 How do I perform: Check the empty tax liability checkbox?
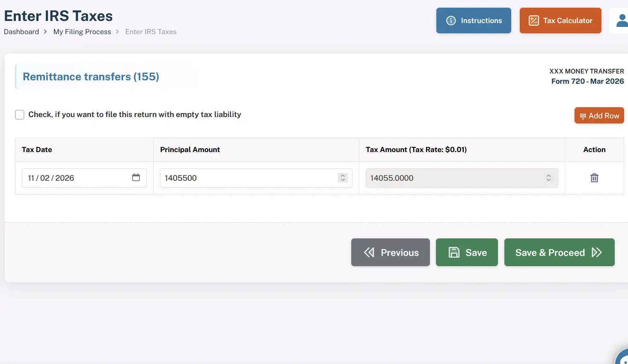pyautogui.click(x=20, y=114)
